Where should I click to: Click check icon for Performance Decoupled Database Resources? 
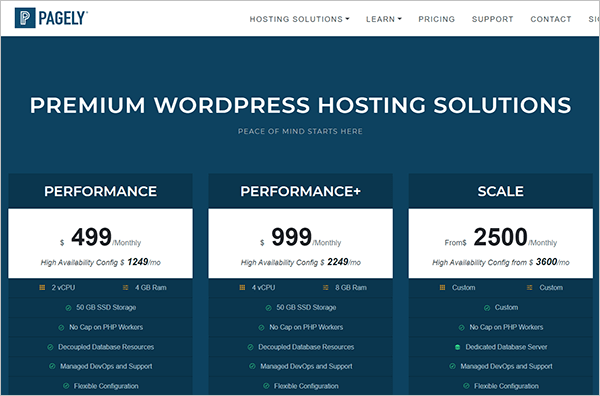pyautogui.click(x=50, y=347)
